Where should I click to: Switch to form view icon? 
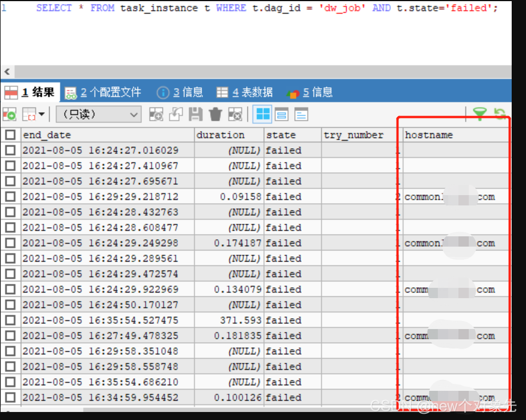(282, 114)
